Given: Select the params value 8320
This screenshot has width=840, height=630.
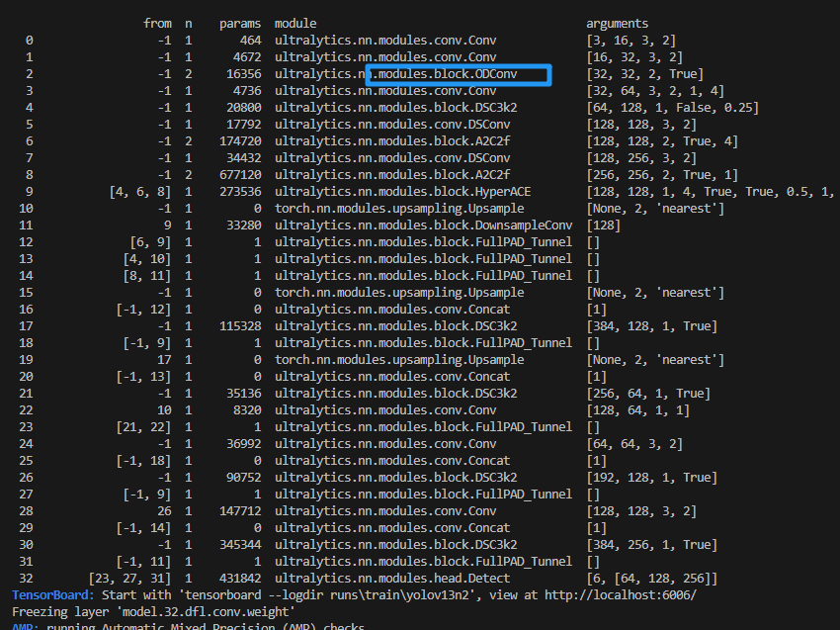Looking at the screenshot, I should (x=247, y=410).
